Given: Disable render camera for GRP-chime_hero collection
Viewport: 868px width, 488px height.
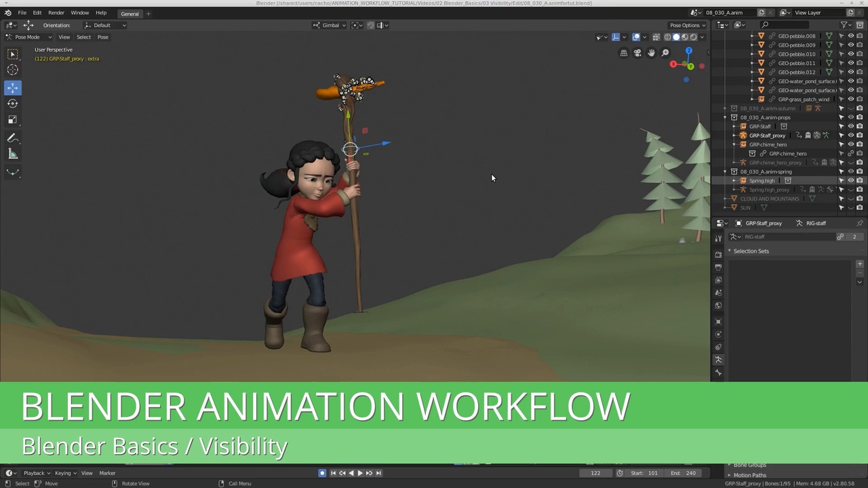Looking at the screenshot, I should point(859,144).
